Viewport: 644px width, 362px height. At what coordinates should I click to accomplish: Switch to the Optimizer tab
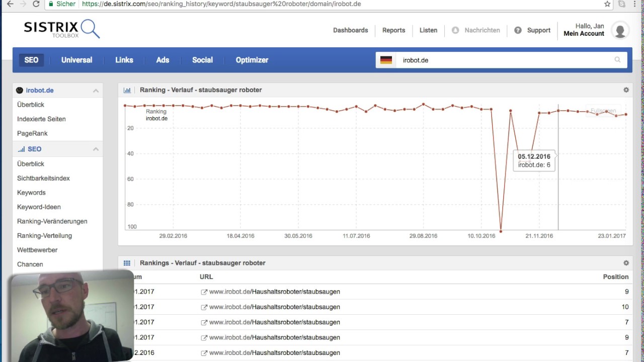[252, 60]
